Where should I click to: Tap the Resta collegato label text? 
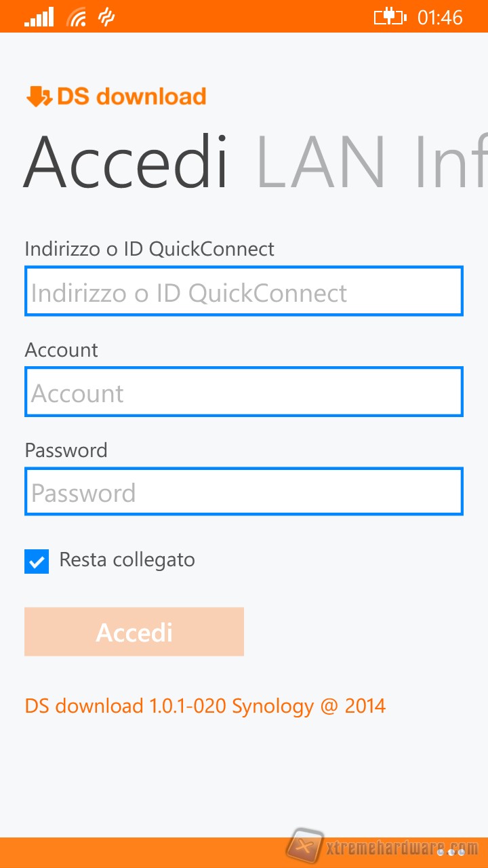(x=127, y=560)
